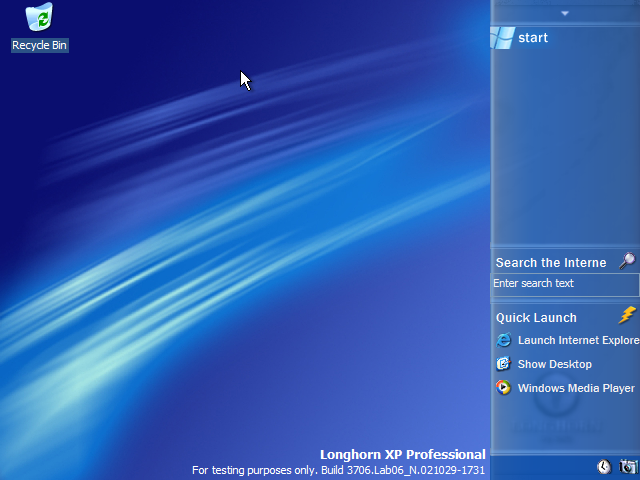Click the Recycle Bin text label

click(40, 45)
